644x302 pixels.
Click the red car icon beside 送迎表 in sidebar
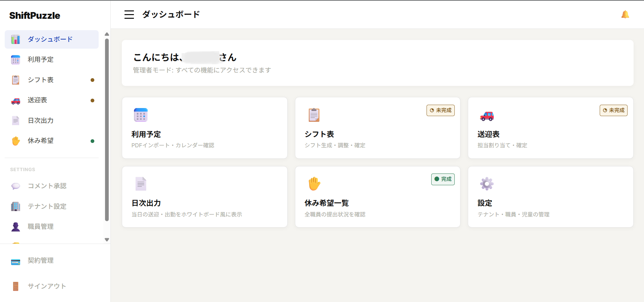[x=15, y=101]
